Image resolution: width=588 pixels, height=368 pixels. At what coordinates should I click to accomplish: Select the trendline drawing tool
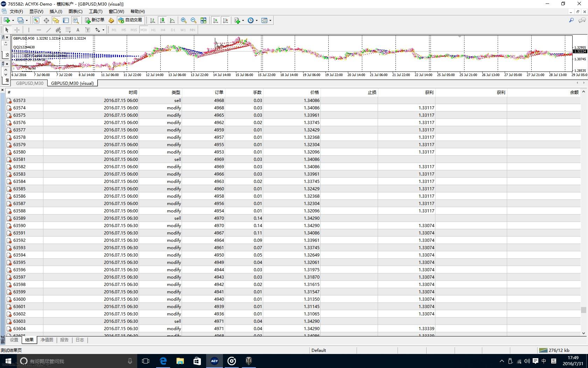(x=48, y=30)
